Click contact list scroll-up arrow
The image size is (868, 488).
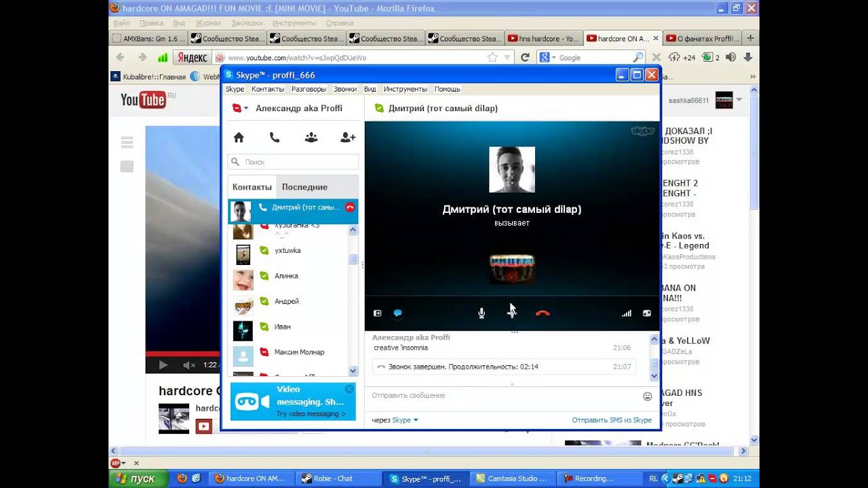click(353, 230)
